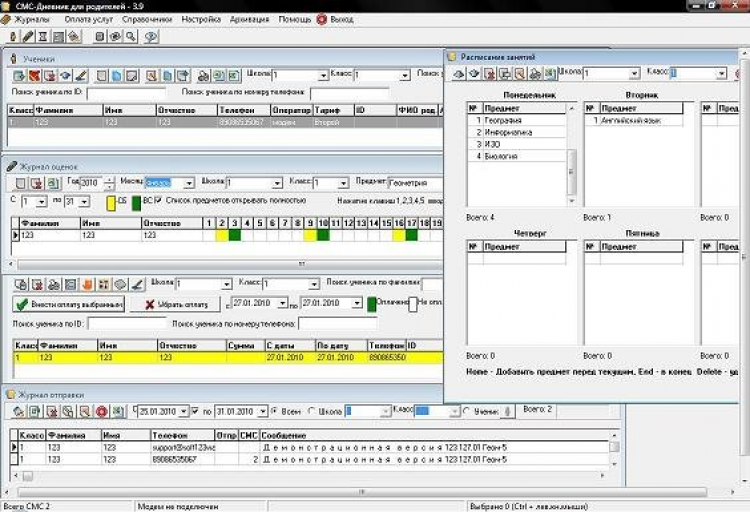
Task: Open the 31.01.2010 date dropdown in Журнал отправки
Action: (263, 412)
